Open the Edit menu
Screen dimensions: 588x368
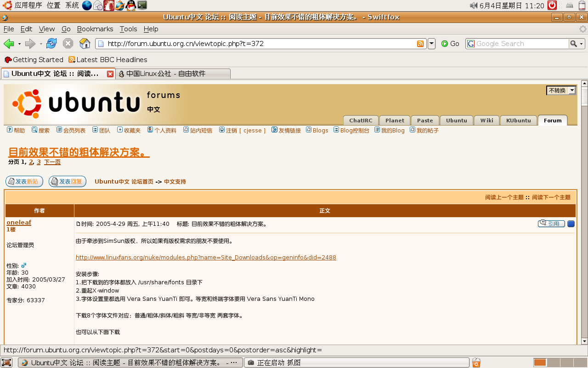26,29
